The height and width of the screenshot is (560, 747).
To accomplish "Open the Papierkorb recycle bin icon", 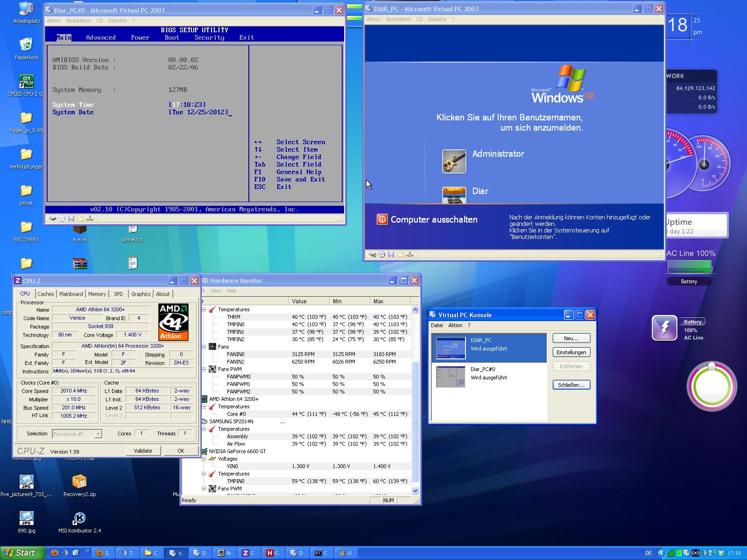I will coord(26,45).
